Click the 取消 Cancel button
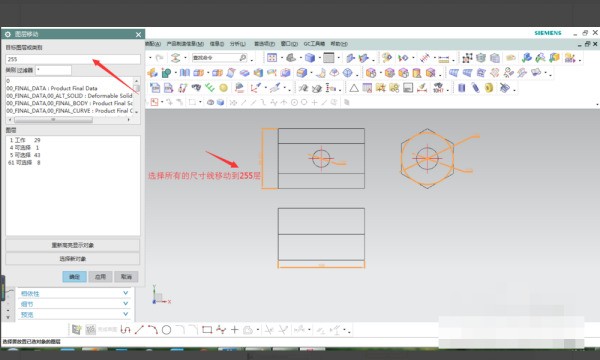This screenshot has width=600, height=360. (x=126, y=277)
